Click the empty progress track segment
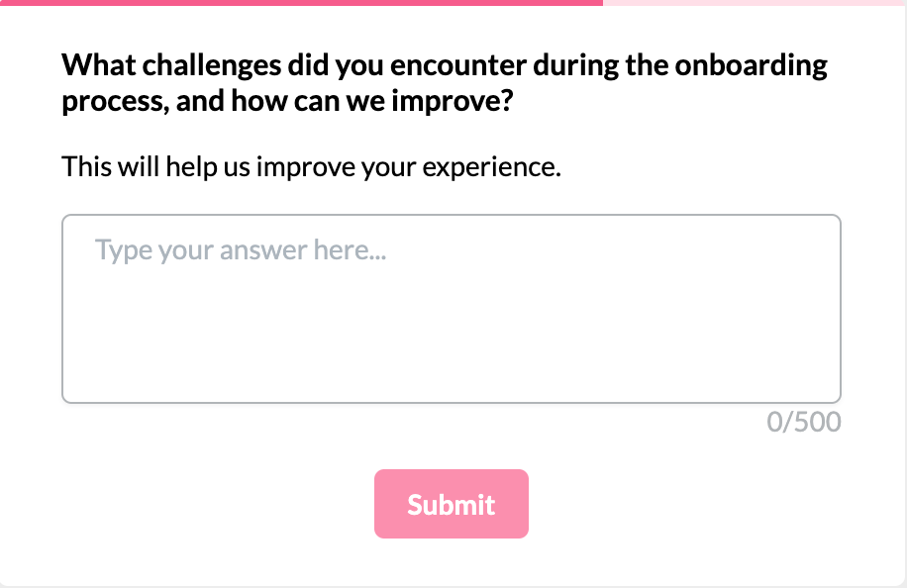 [x=753, y=4]
